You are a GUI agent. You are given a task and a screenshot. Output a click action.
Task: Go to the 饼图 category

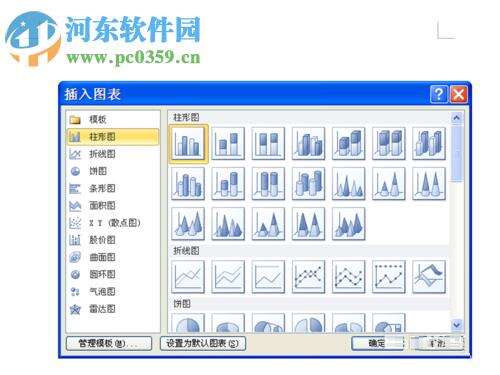(113, 171)
